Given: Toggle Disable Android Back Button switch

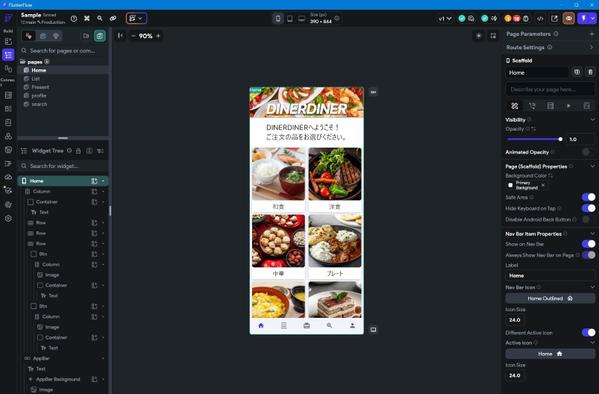Looking at the screenshot, I should point(586,219).
